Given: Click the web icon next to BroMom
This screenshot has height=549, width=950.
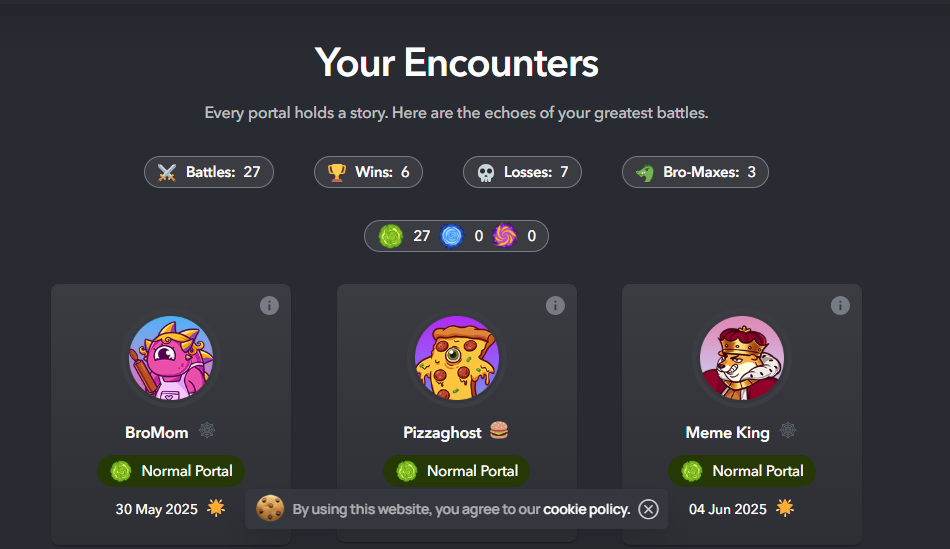Looking at the screenshot, I should coord(207,431).
